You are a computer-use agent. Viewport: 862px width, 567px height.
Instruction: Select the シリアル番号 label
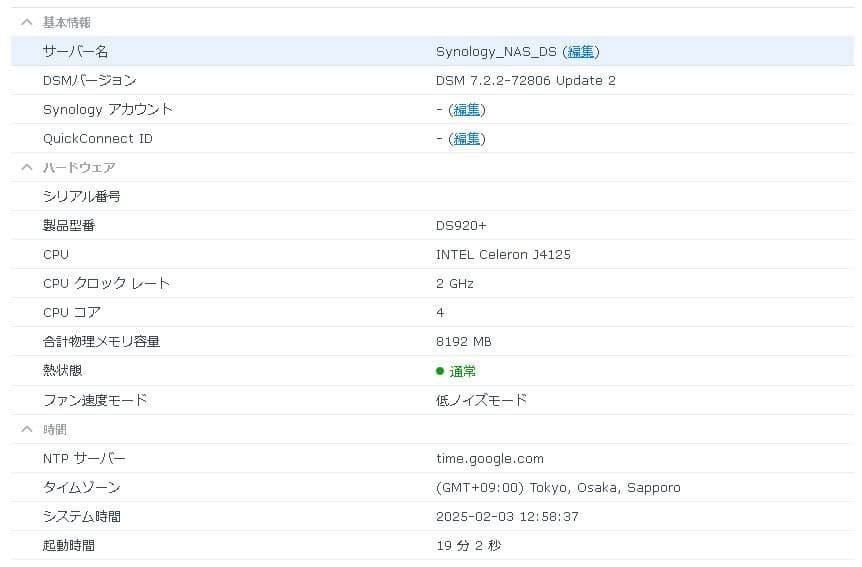81,196
